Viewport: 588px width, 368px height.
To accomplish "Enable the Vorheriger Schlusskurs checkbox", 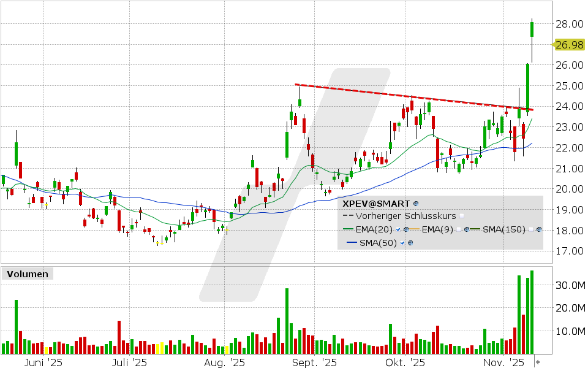I will tap(462, 216).
